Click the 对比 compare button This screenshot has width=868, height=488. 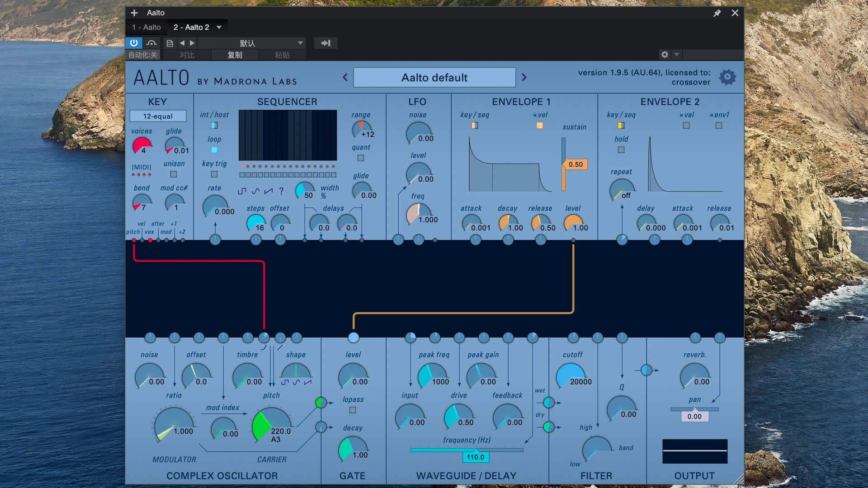[x=187, y=55]
